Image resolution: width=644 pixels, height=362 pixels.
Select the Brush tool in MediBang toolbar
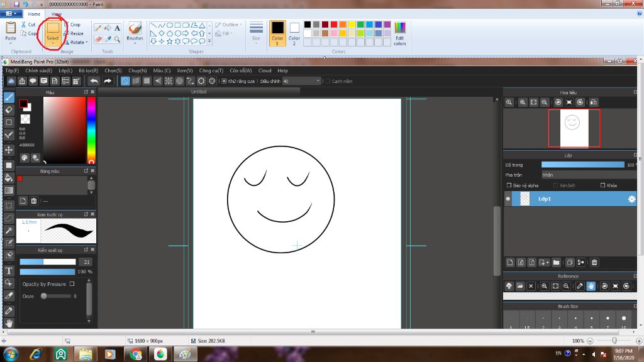tap(9, 97)
